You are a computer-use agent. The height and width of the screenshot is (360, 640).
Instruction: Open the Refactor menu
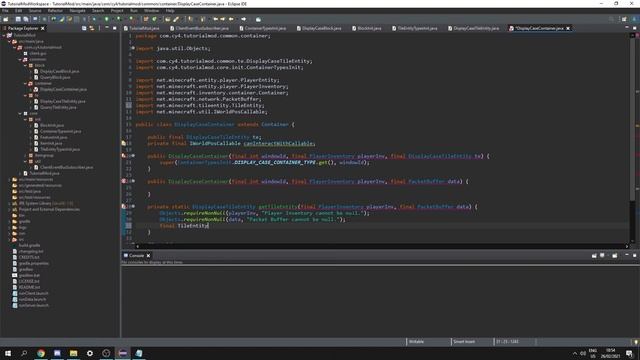point(55,11)
